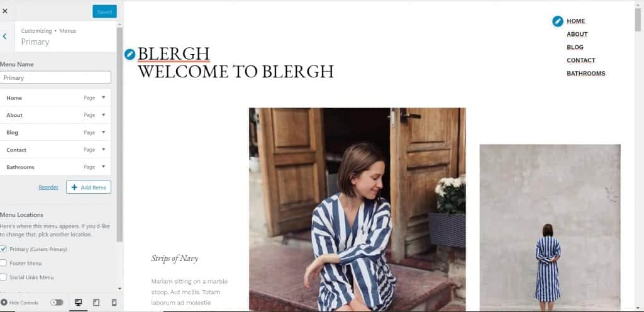Image resolution: width=644 pixels, height=312 pixels.
Task: Open ABOUT in the site navigation
Action: 577,34
